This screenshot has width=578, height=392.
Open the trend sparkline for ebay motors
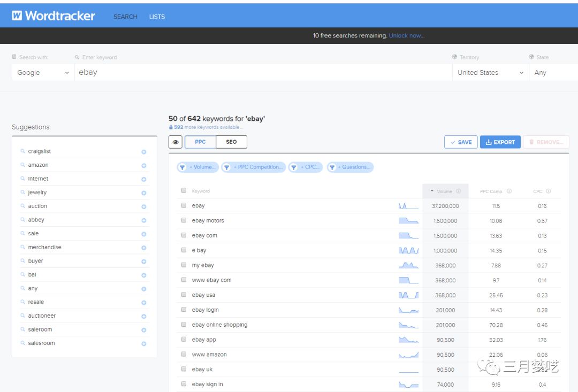tap(408, 221)
